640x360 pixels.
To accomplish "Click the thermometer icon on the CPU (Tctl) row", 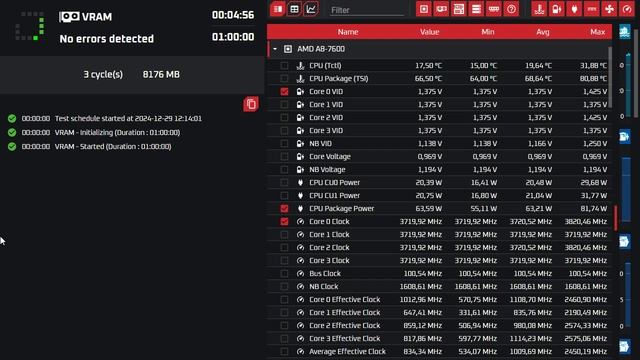I will [x=300, y=65].
